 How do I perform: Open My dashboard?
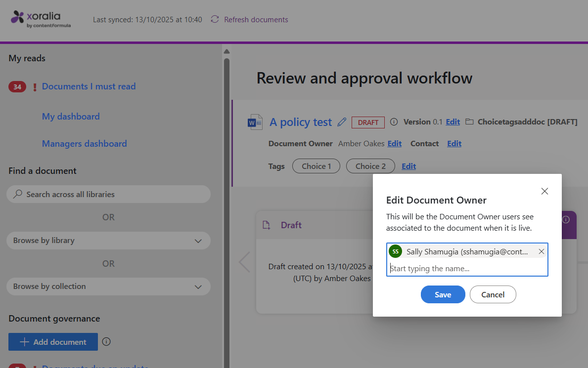(x=71, y=117)
